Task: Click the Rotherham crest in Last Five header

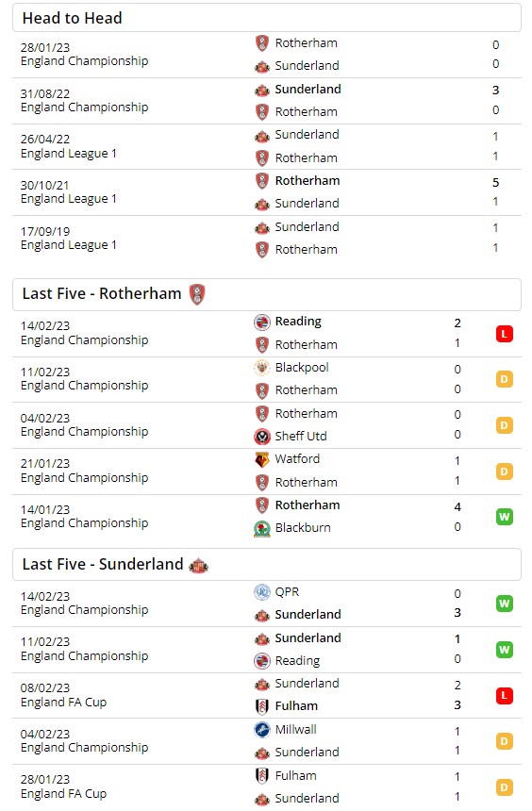Action: tap(197, 294)
